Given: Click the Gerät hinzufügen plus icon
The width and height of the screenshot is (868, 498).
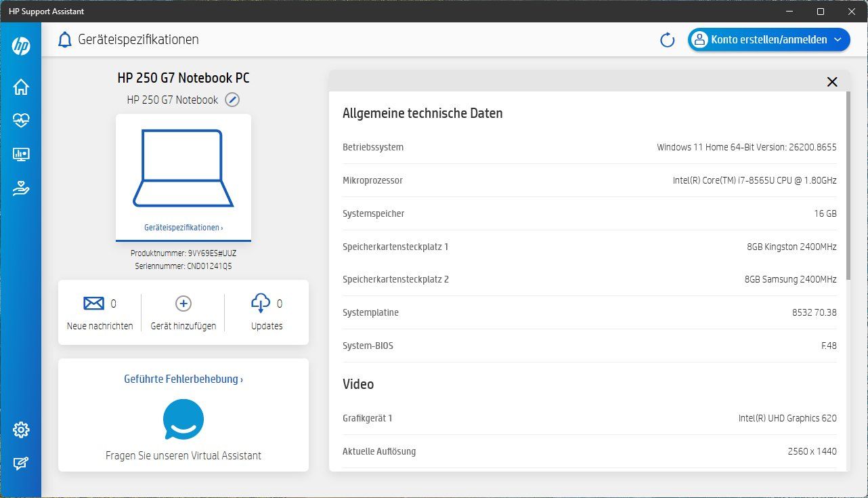Looking at the screenshot, I should [x=183, y=304].
